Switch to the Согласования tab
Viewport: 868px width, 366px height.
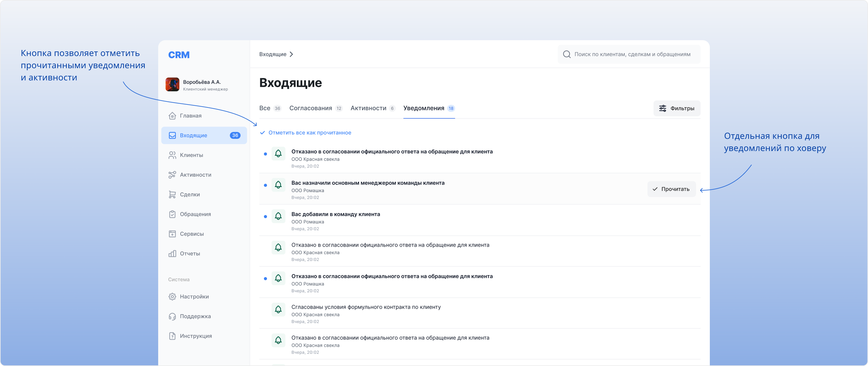coord(316,108)
